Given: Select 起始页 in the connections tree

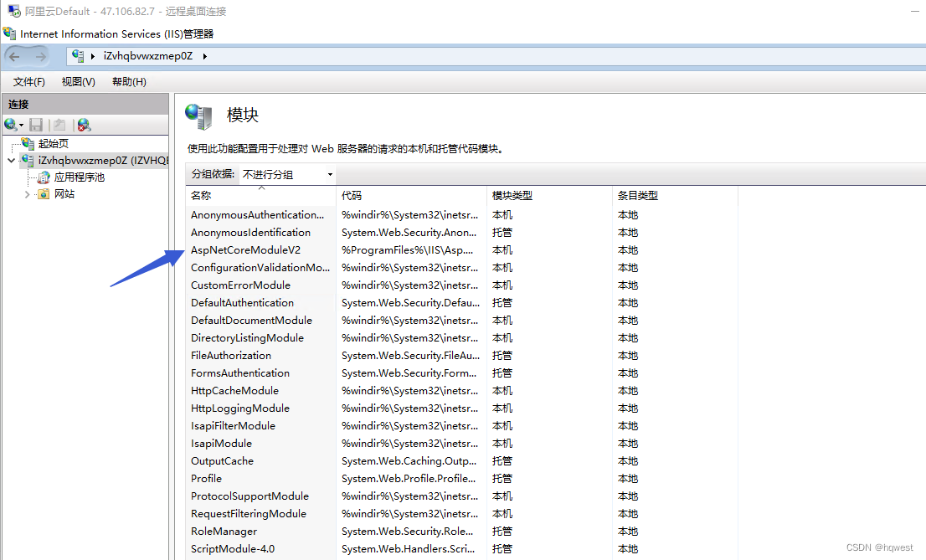Looking at the screenshot, I should [x=53, y=143].
